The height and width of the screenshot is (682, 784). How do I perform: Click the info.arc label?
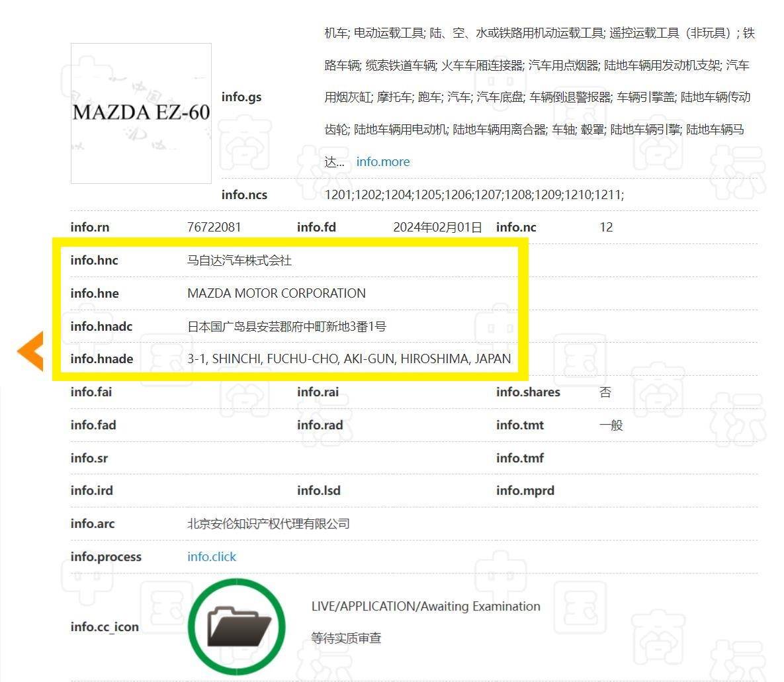point(93,523)
